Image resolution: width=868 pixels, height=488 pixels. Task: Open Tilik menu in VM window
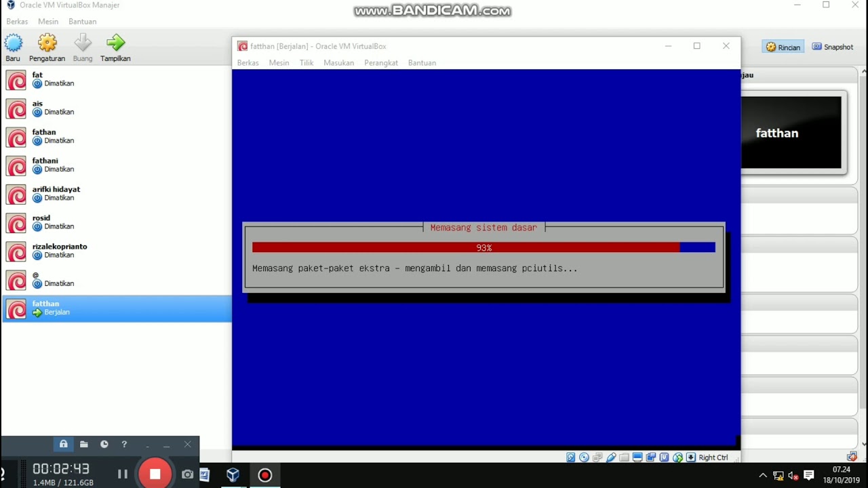point(307,63)
